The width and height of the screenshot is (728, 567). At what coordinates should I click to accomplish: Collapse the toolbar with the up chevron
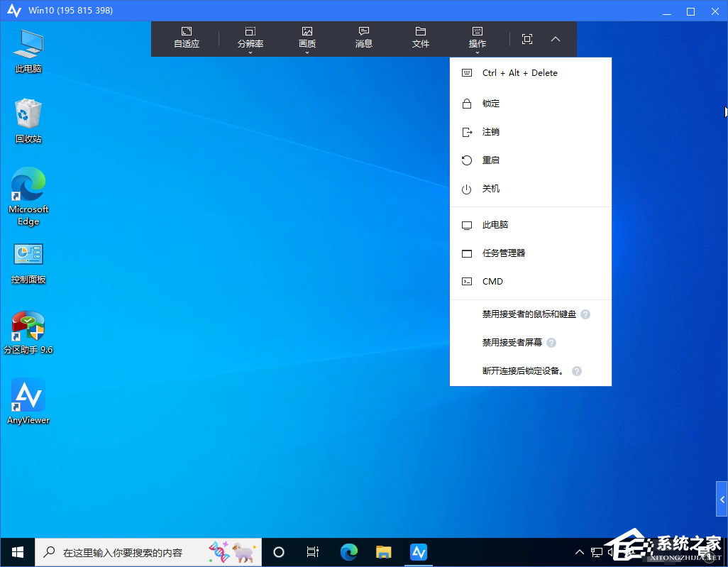[556, 39]
